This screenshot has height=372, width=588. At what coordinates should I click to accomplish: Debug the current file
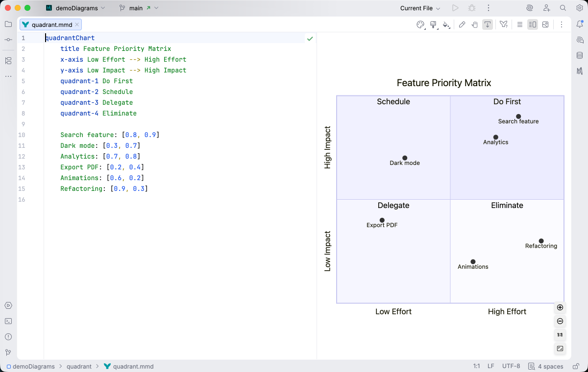(x=472, y=8)
